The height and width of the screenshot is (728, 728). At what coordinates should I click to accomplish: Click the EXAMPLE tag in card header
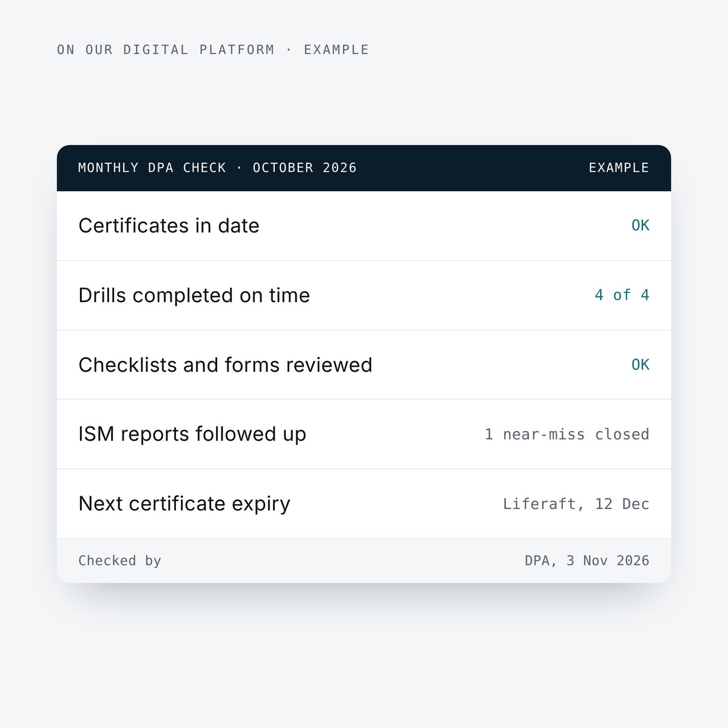619,168
